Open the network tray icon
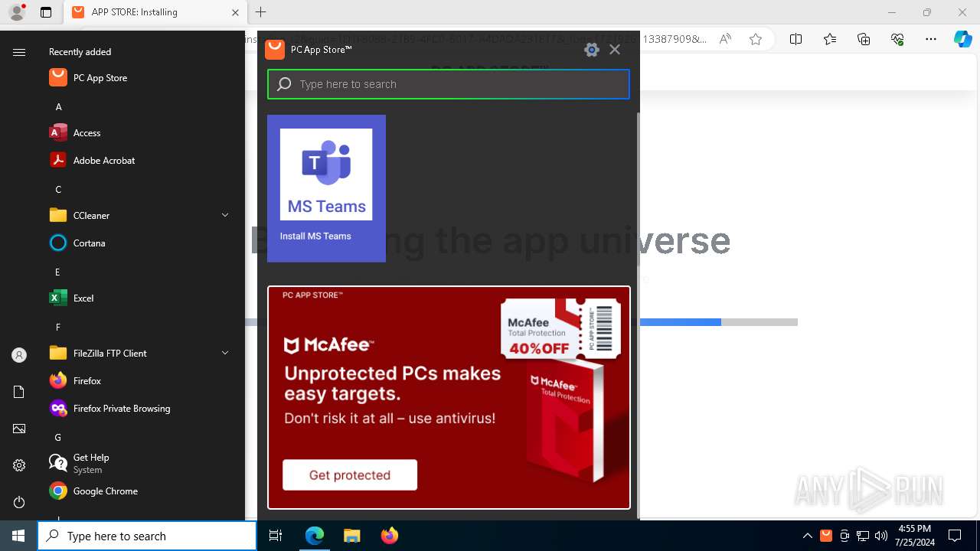 click(x=863, y=536)
